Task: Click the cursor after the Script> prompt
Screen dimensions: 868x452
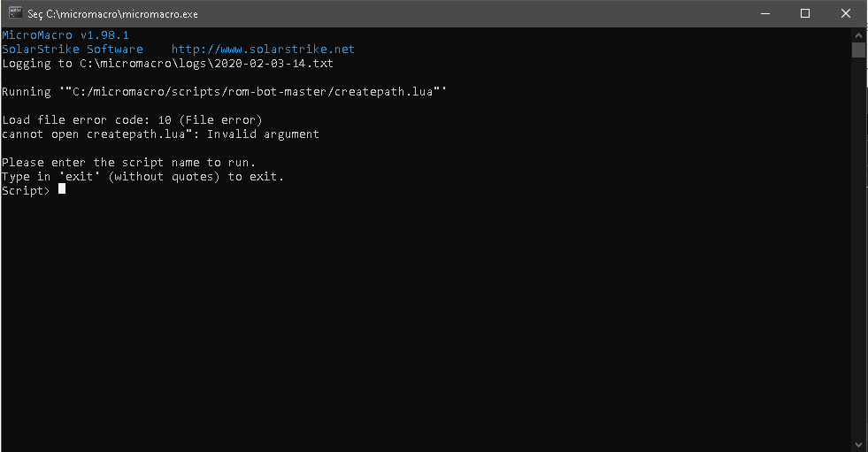Action: 62,190
